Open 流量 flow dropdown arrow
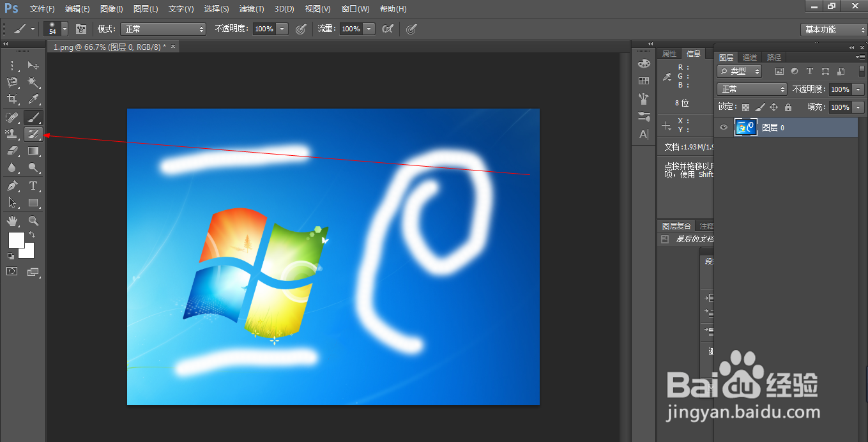Viewport: 868px width, 442px height. 369,29
